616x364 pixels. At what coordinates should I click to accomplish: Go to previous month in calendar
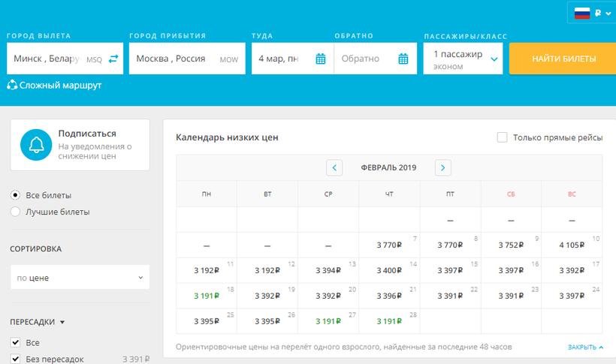point(334,167)
